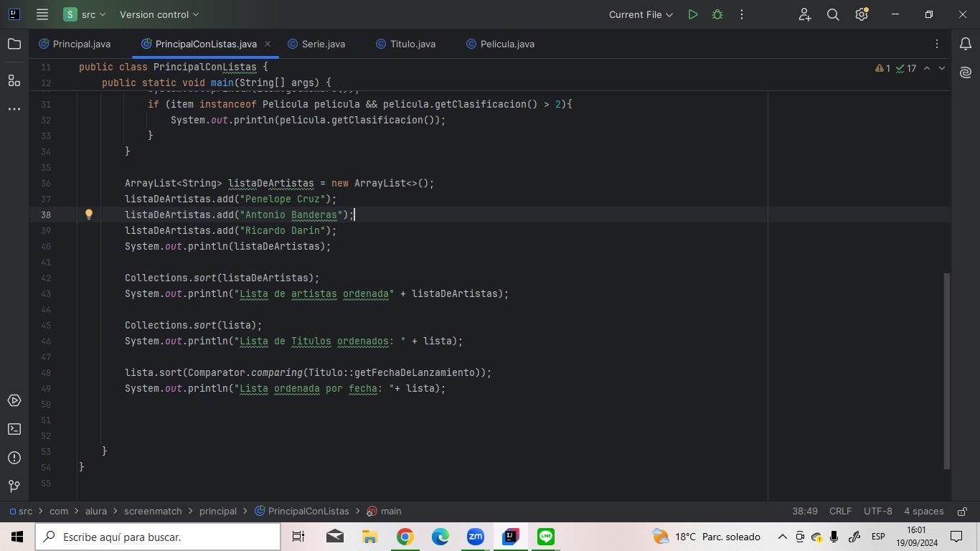Go to previous highlighted error arrow
Viewport: 980px width, 551px height.
click(926, 68)
